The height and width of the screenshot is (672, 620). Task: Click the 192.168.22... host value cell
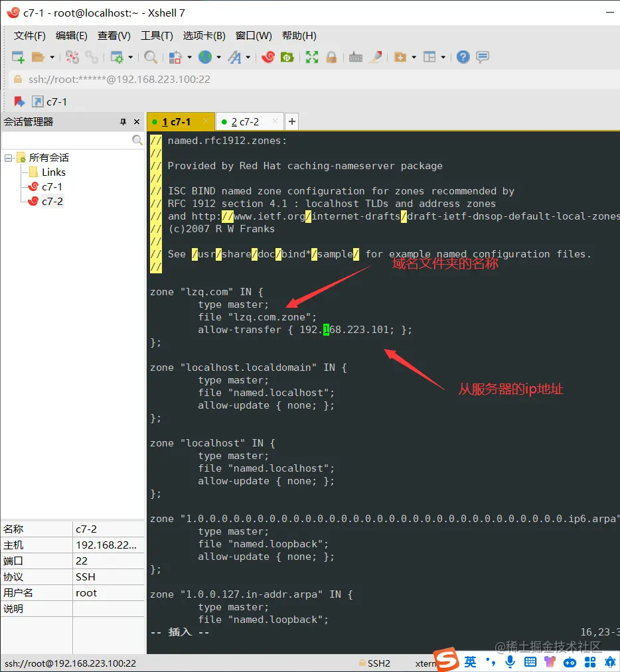108,545
